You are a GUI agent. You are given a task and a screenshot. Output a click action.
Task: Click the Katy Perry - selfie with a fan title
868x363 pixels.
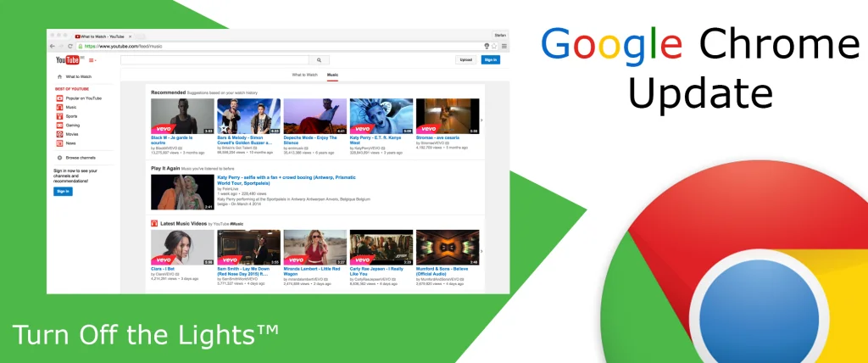click(287, 180)
